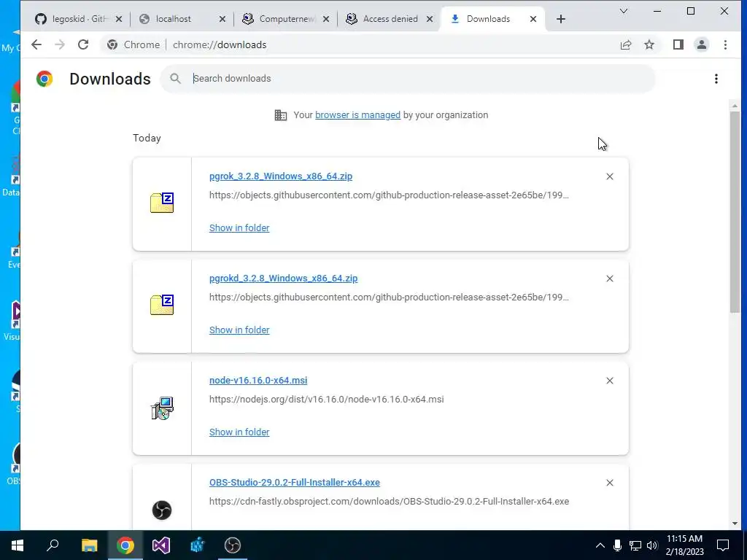The width and height of the screenshot is (747, 560).
Task: Click the pgrokd zip file icon
Action: coord(162,305)
